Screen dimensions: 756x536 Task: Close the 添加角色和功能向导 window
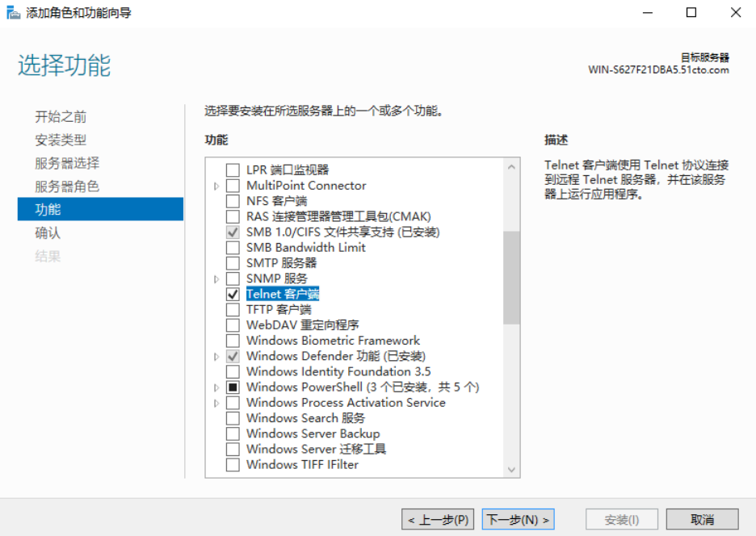click(x=736, y=13)
